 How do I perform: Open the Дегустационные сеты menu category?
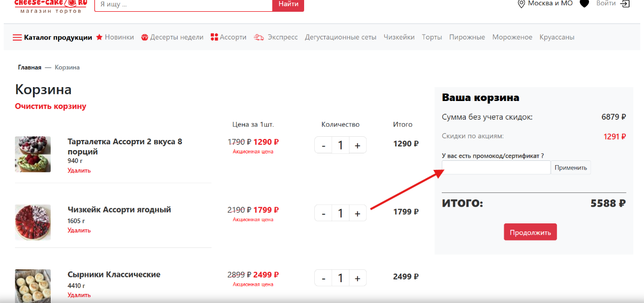click(340, 37)
